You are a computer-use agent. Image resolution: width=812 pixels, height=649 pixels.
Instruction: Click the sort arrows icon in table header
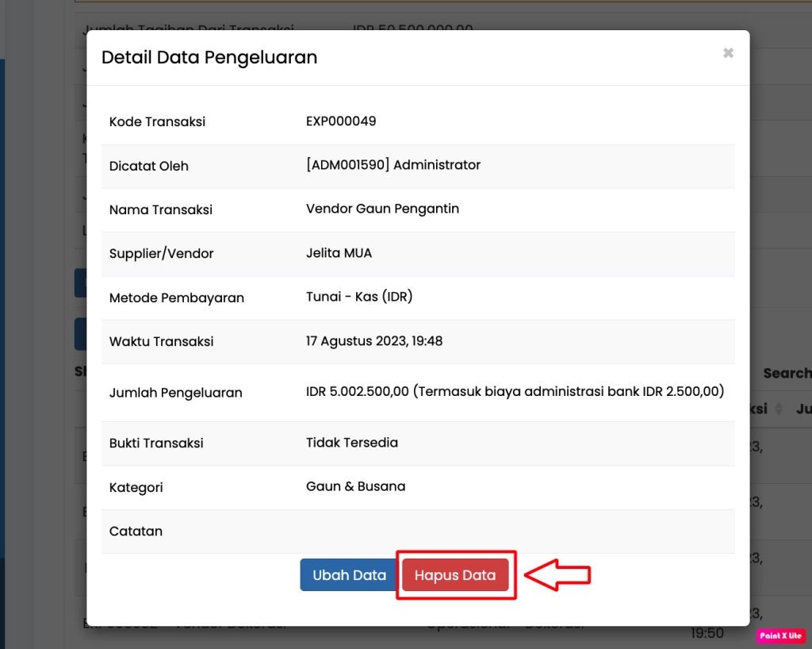click(x=778, y=409)
